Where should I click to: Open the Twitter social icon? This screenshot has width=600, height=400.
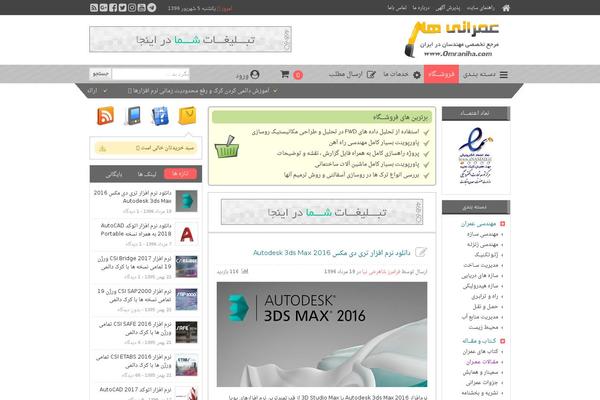pyautogui.click(x=122, y=8)
